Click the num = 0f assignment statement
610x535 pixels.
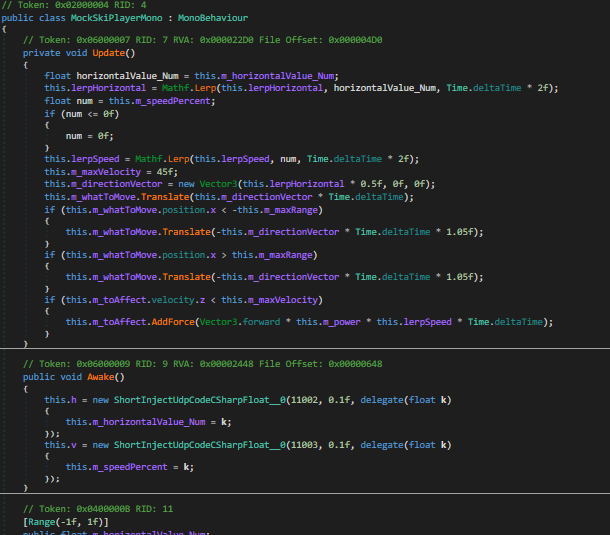click(x=89, y=136)
